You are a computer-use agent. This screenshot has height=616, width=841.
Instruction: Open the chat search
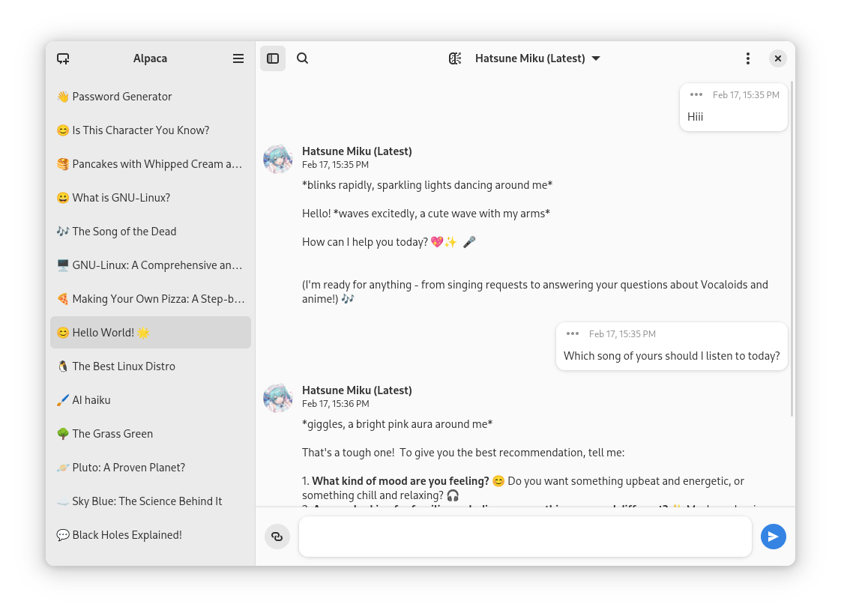coord(303,58)
